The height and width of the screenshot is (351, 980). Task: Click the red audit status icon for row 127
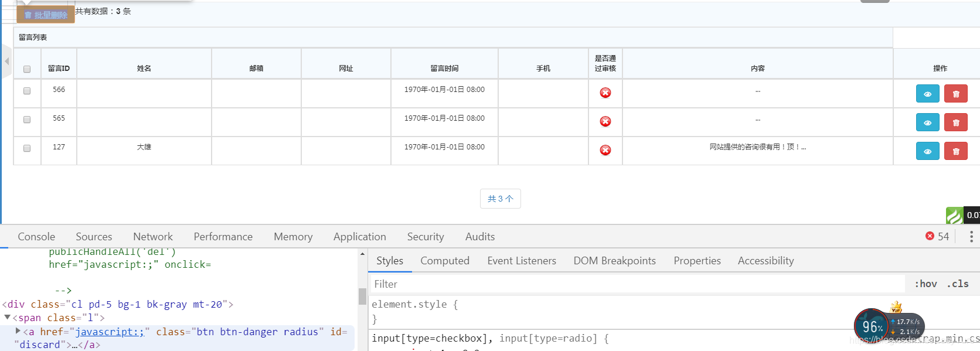(605, 150)
